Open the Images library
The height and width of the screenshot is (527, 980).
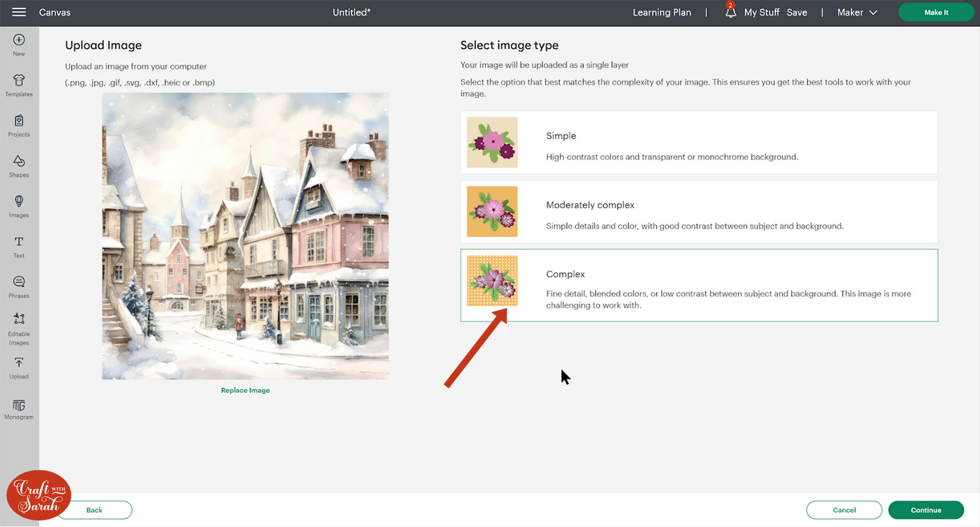[19, 202]
